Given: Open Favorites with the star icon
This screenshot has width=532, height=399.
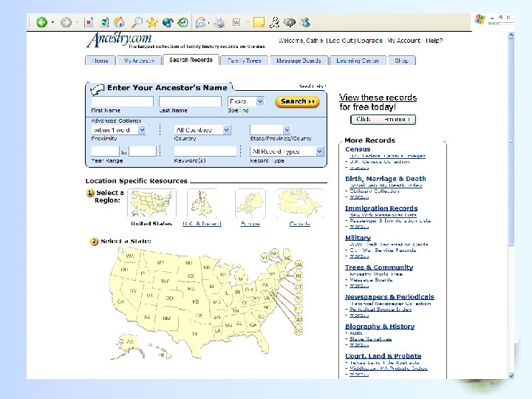Looking at the screenshot, I should 152,23.
